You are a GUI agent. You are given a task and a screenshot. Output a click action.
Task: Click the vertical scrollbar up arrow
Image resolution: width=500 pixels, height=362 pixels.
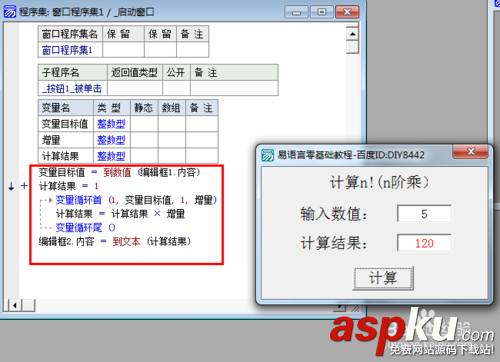click(352, 34)
